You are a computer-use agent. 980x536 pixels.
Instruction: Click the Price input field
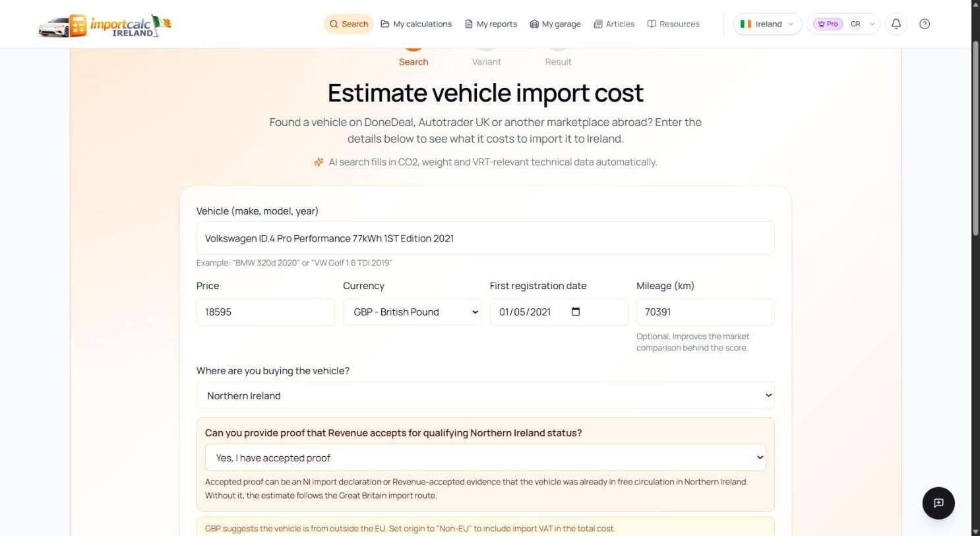(x=265, y=312)
